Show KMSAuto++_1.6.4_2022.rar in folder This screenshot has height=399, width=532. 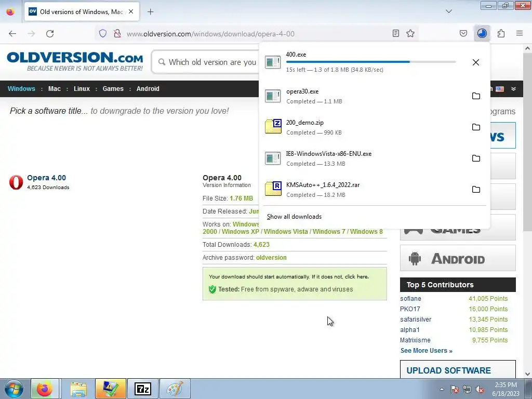click(476, 189)
